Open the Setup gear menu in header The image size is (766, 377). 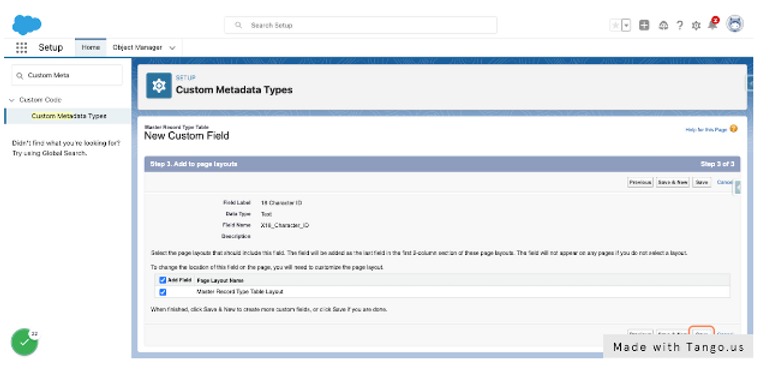pyautogui.click(x=696, y=25)
